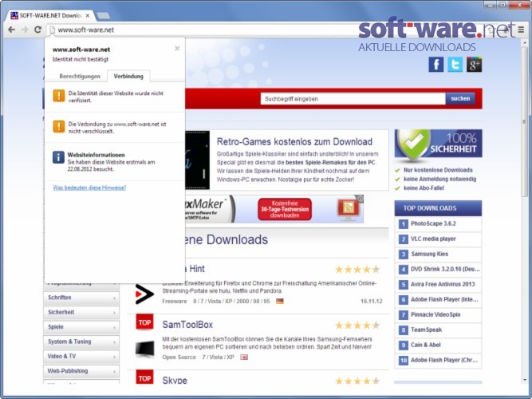
Task: Select the SOFT-WARE.NET Download tab
Action: click(x=50, y=16)
